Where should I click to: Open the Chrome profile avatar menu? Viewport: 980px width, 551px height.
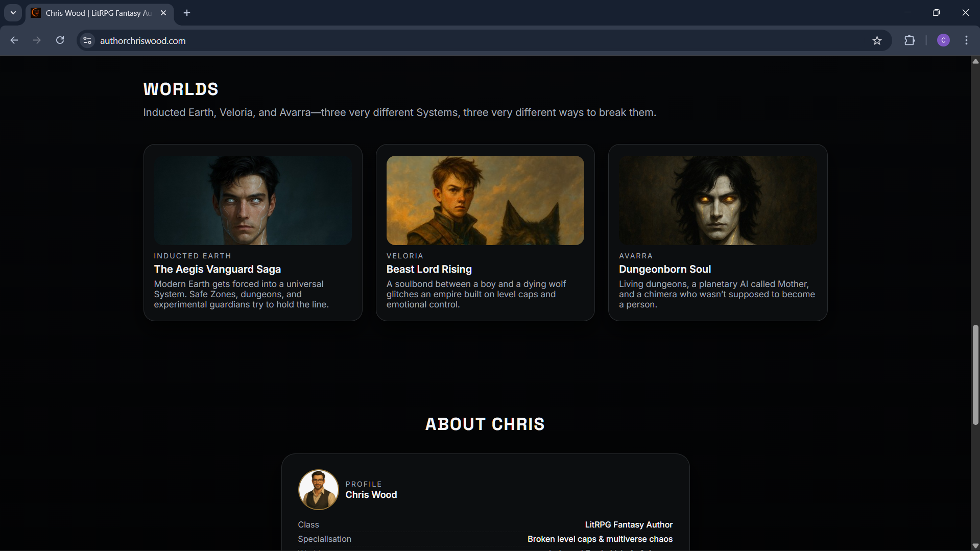pyautogui.click(x=943, y=40)
